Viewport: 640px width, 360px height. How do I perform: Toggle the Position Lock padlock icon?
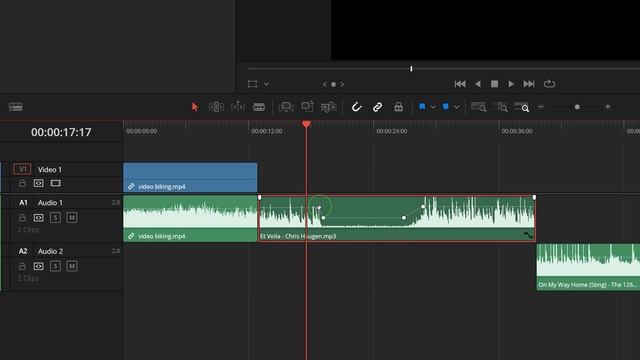point(398,107)
